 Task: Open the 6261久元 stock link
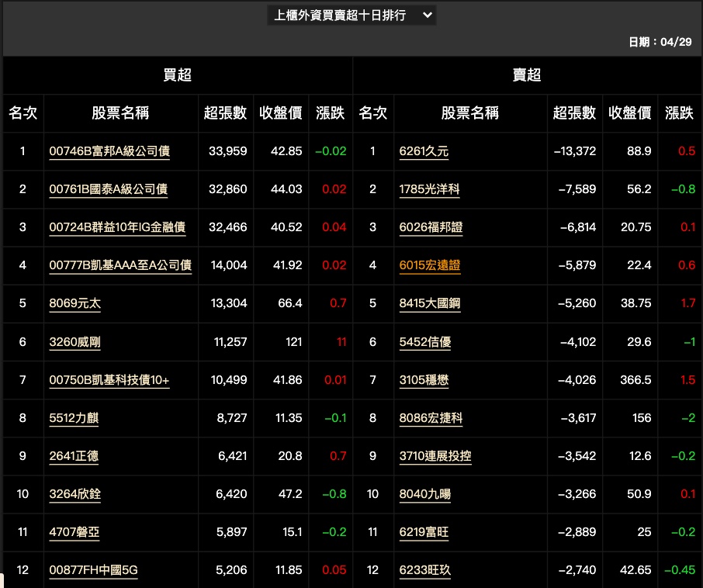pyautogui.click(x=424, y=151)
